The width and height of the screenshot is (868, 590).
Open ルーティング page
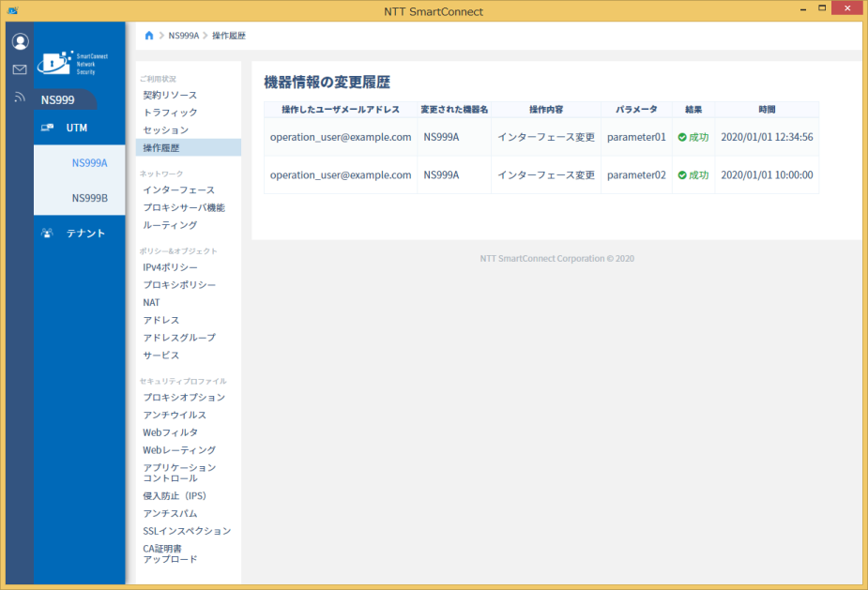170,225
